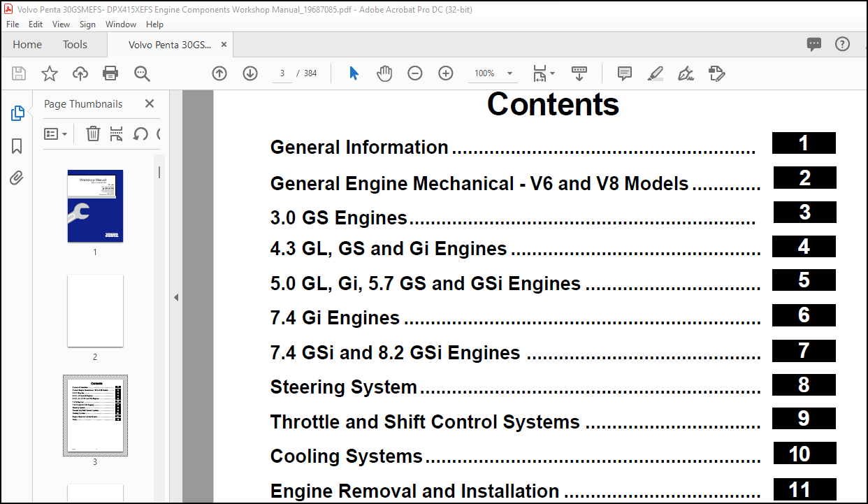Image resolution: width=868 pixels, height=504 pixels.
Task: Click the Save file icon
Action: pyautogui.click(x=19, y=73)
